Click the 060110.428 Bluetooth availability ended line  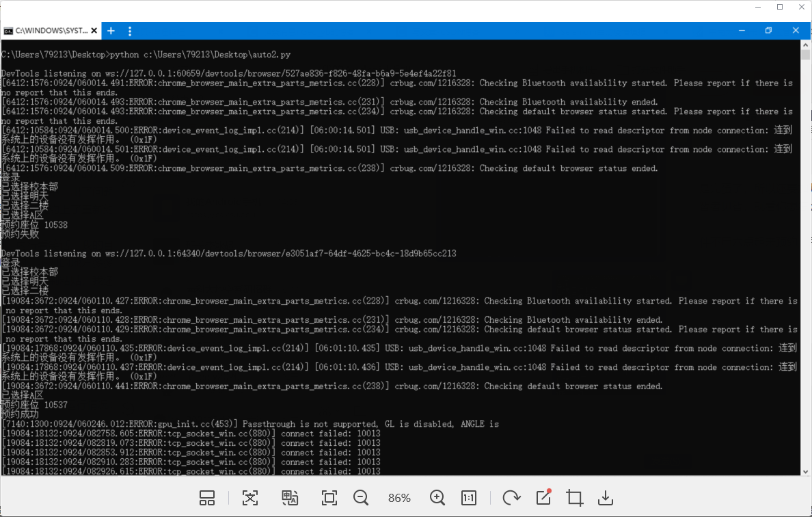332,319
